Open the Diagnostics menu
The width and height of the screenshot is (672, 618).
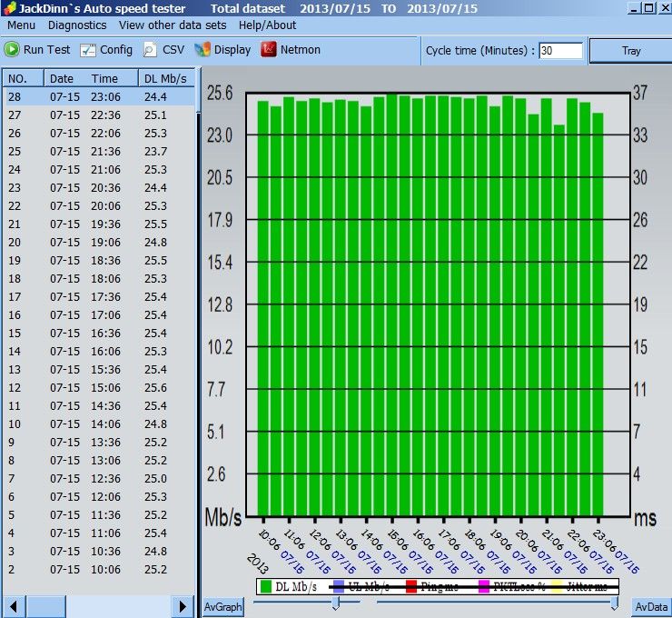point(77,25)
